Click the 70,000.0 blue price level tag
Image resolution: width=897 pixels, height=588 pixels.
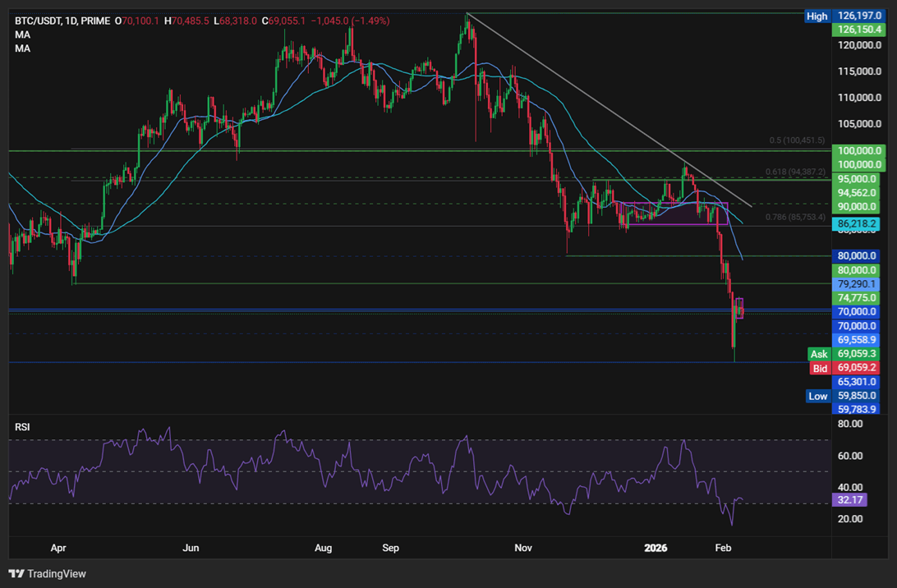pyautogui.click(x=857, y=311)
